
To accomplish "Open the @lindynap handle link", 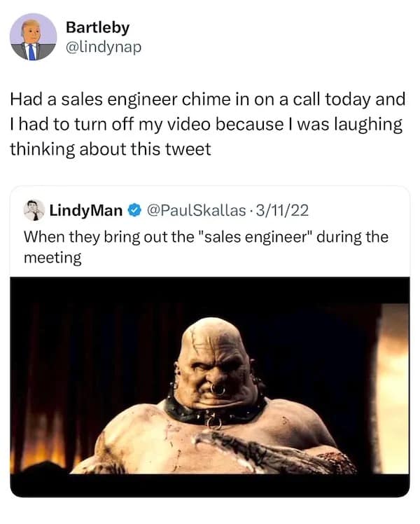I will (x=103, y=48).
